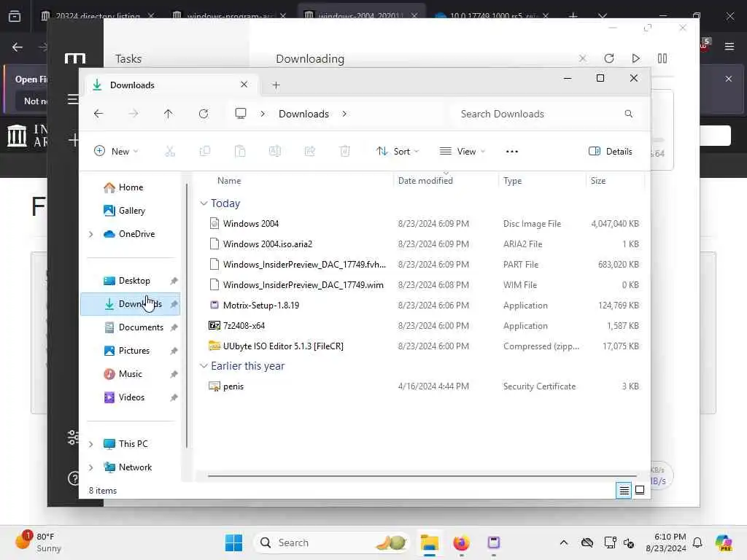Switch to large thumbnails view icon in status bar

(640, 490)
